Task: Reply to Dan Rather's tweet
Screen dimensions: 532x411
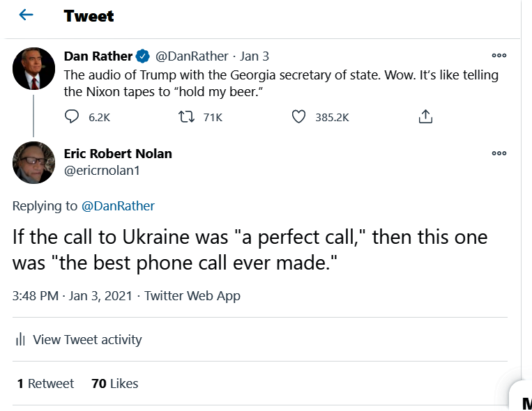Action: tap(72, 117)
